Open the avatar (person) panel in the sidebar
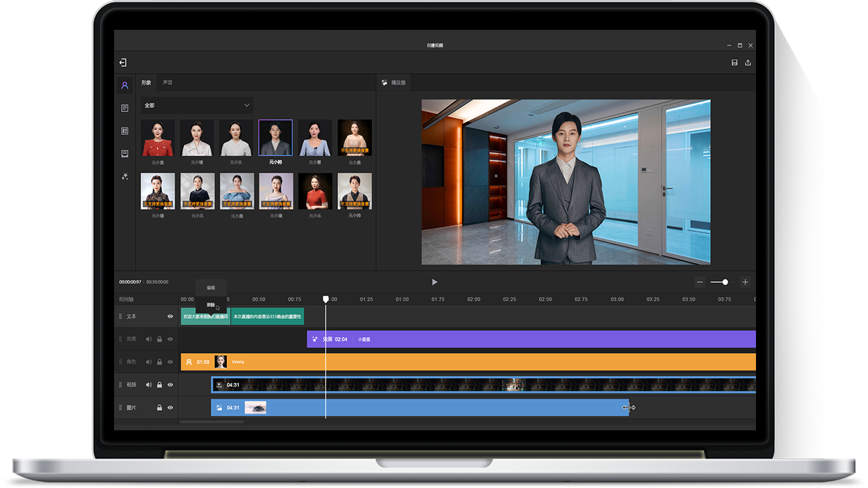This screenshot has height=488, width=868. pos(124,86)
